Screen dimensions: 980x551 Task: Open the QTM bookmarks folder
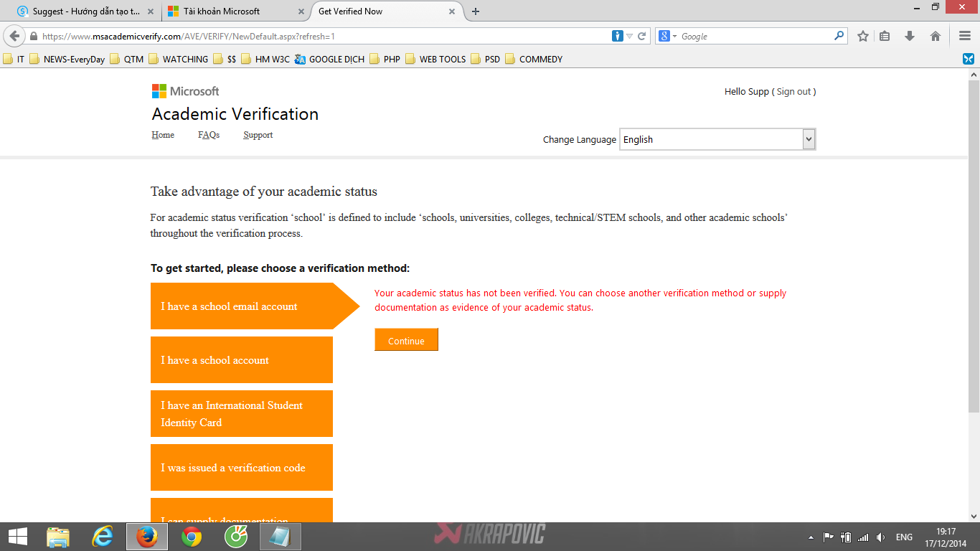click(x=127, y=60)
